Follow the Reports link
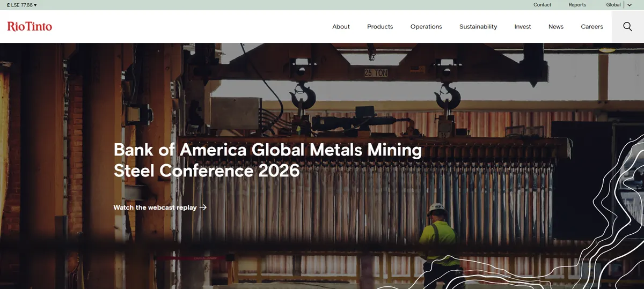This screenshot has height=289, width=644. click(577, 5)
